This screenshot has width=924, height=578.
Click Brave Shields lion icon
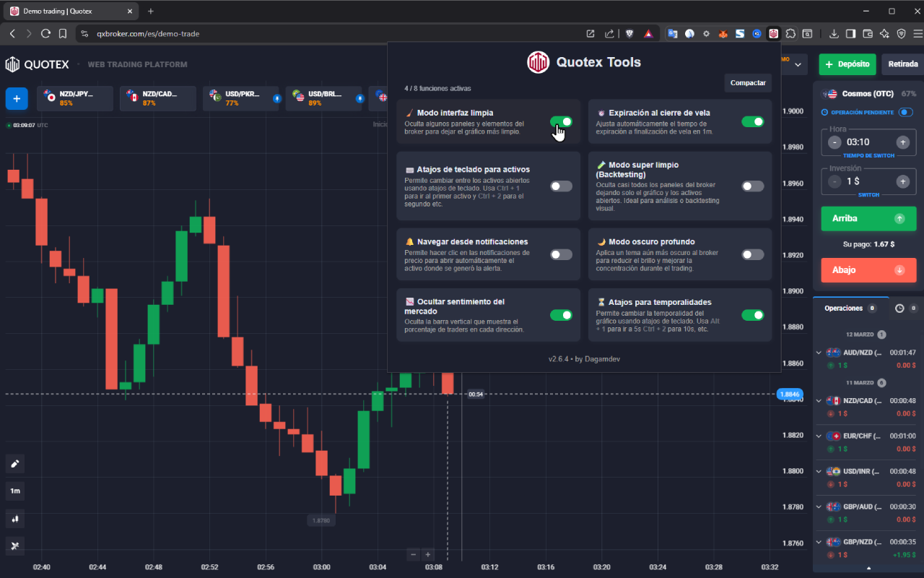tap(629, 33)
